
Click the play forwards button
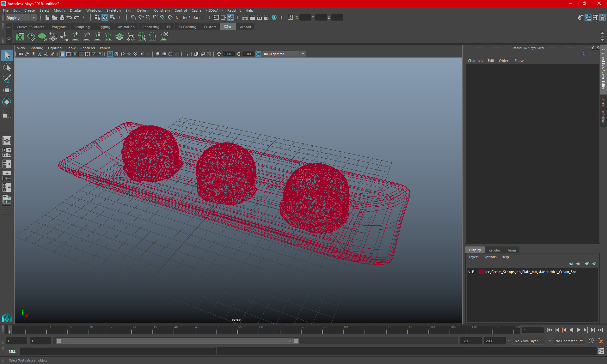[x=578, y=330]
